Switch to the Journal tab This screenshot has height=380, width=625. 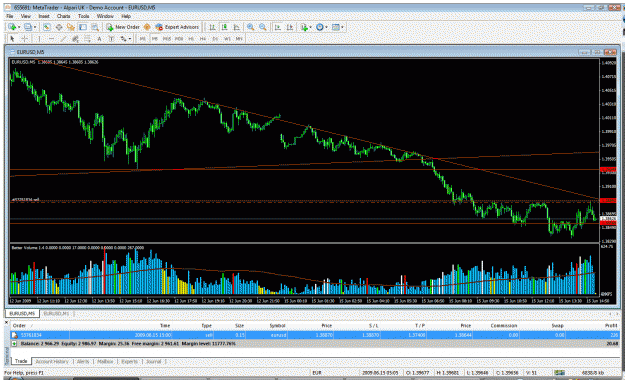(x=153, y=361)
